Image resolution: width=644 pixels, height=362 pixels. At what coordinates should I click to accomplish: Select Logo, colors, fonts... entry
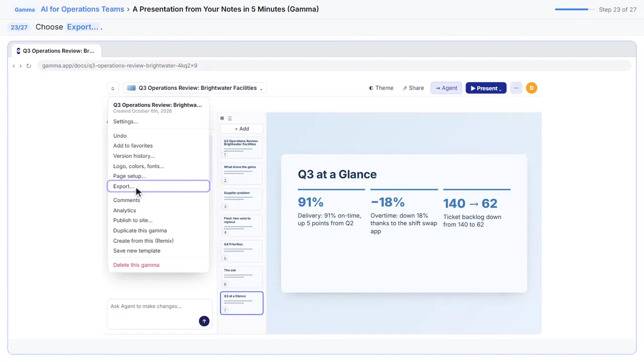[x=158, y=166]
